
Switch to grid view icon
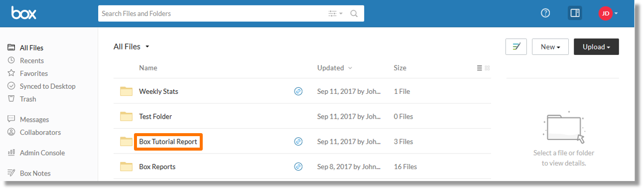click(x=488, y=68)
